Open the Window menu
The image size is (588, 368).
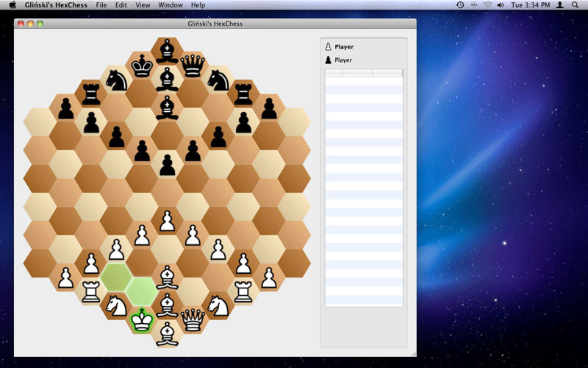(x=171, y=5)
